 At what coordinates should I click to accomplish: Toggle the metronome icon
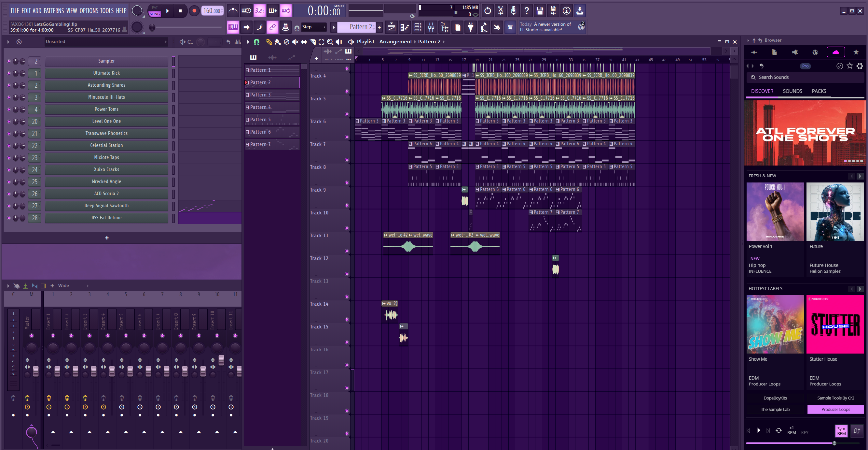(x=233, y=11)
